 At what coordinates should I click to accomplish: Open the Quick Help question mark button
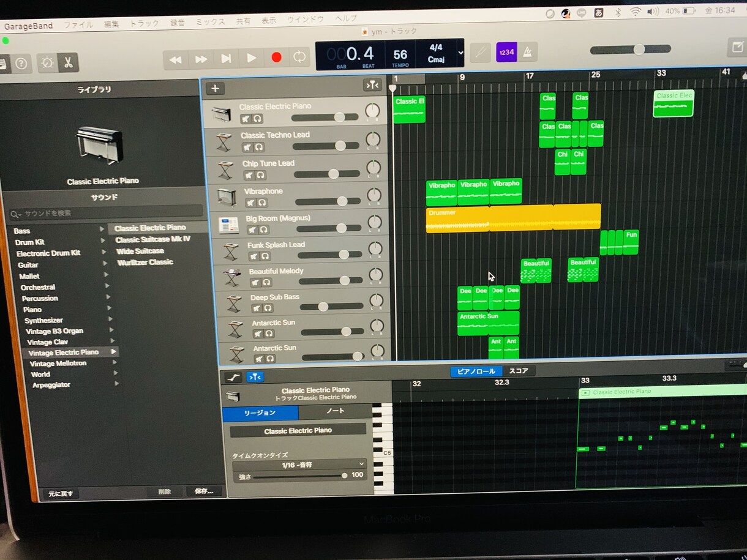point(21,64)
